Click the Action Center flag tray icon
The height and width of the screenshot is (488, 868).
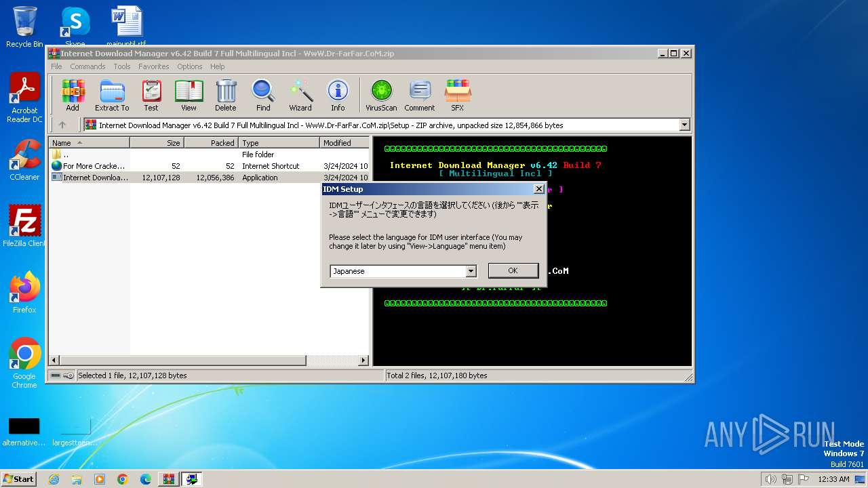[803, 479]
